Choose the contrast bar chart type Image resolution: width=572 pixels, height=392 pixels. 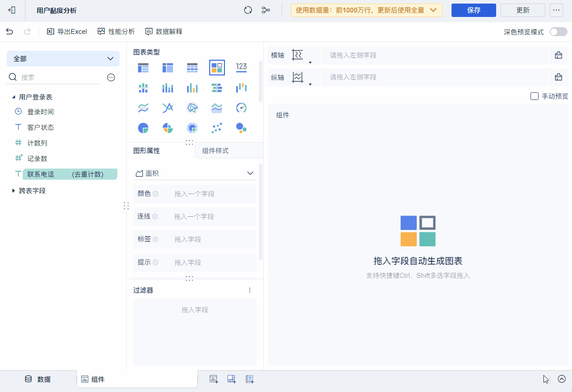tap(217, 88)
